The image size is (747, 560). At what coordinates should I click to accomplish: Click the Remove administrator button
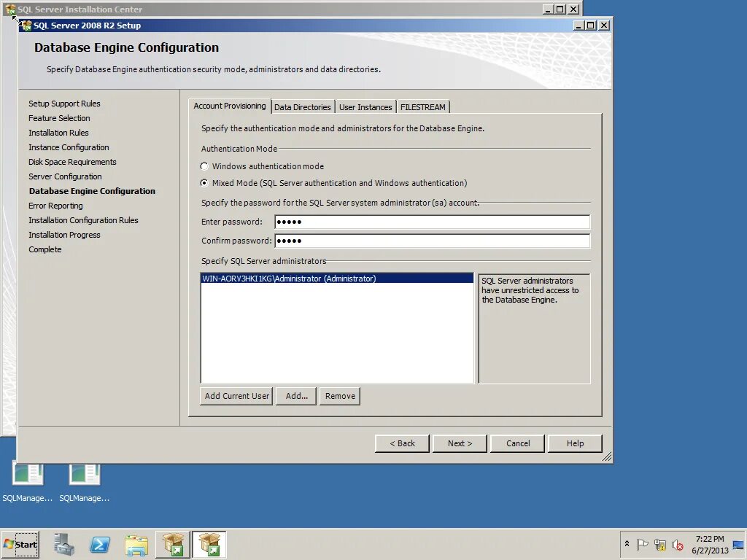[x=340, y=396]
